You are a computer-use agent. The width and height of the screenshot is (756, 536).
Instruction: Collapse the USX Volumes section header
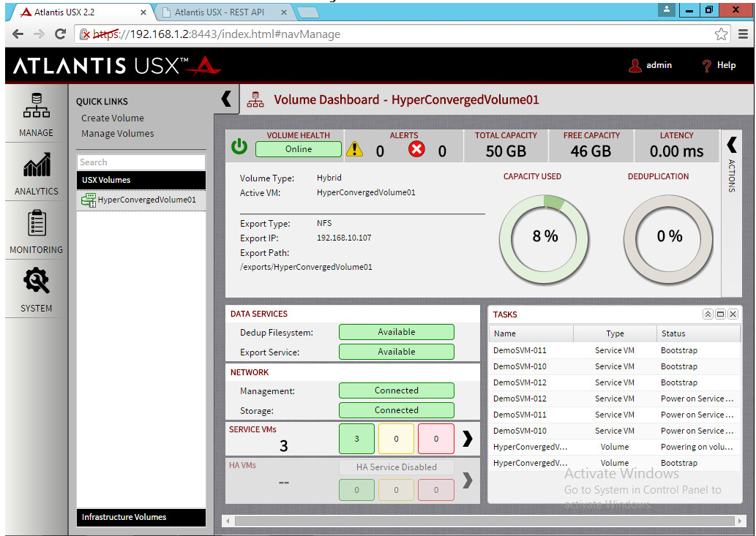(141, 180)
